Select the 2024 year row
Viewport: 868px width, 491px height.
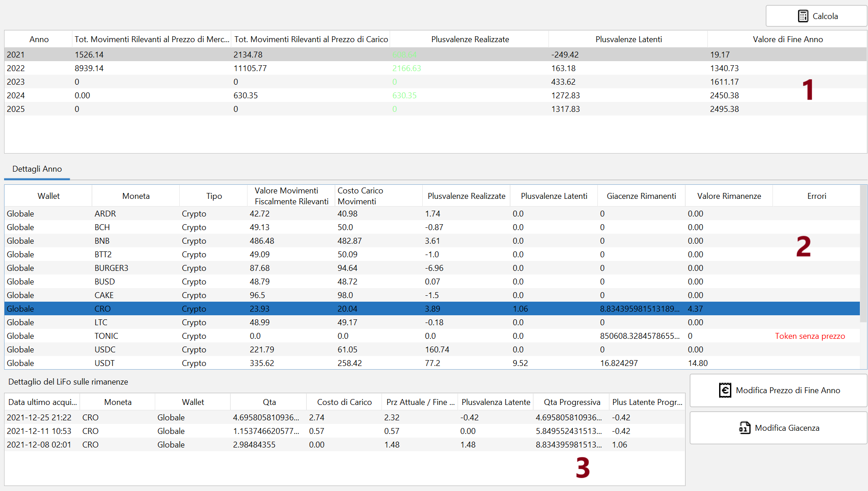pyautogui.click(x=435, y=96)
